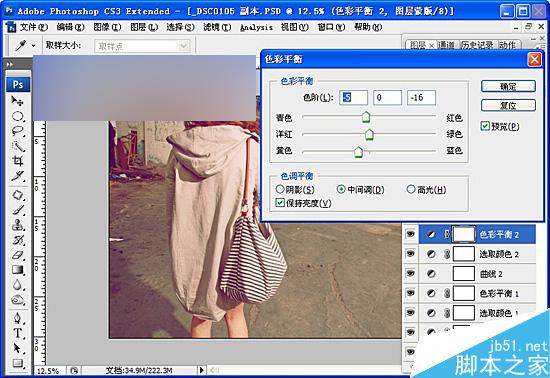Click the Eyedropper icon in options bar
Image resolution: width=550 pixels, height=378 pixels.
coord(21,46)
